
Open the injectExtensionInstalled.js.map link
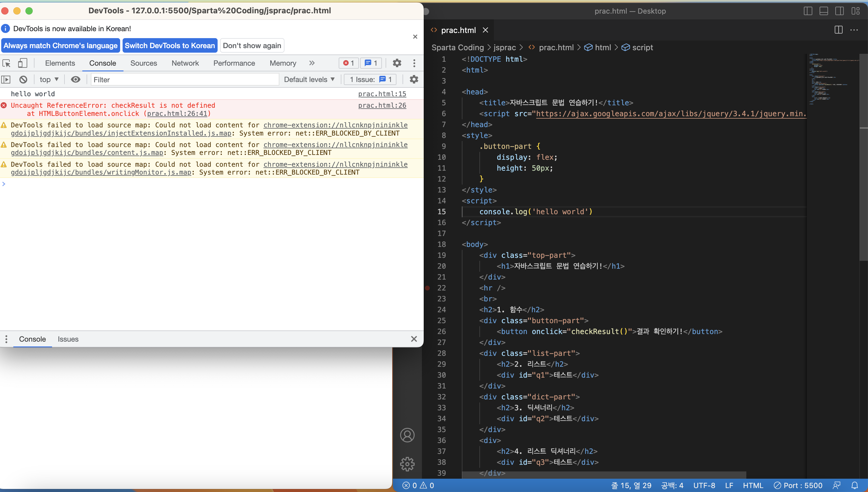coord(121,133)
